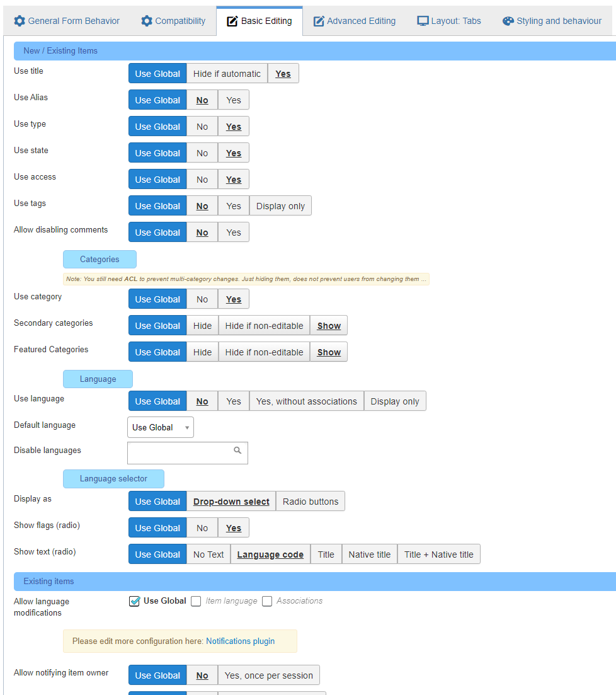Open the Notifications plugin link
The image size is (616, 695).
click(240, 641)
